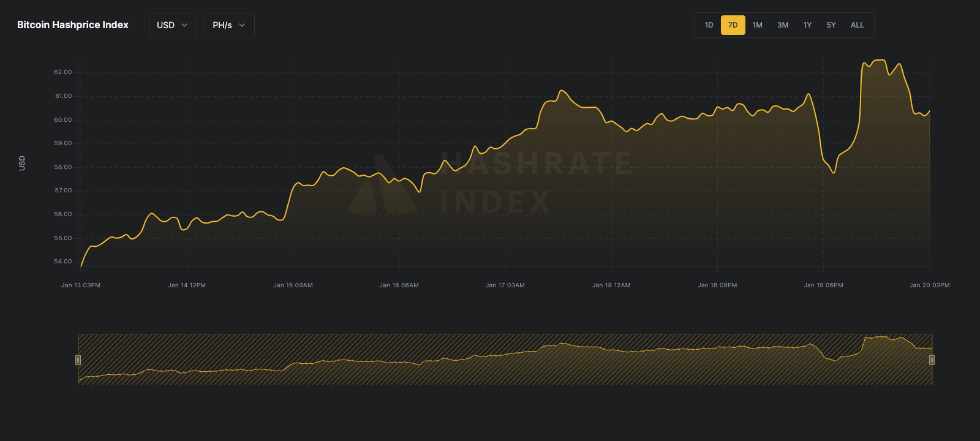Click the Bitcoin Hashprice Index title
This screenshot has height=441, width=980.
[73, 25]
